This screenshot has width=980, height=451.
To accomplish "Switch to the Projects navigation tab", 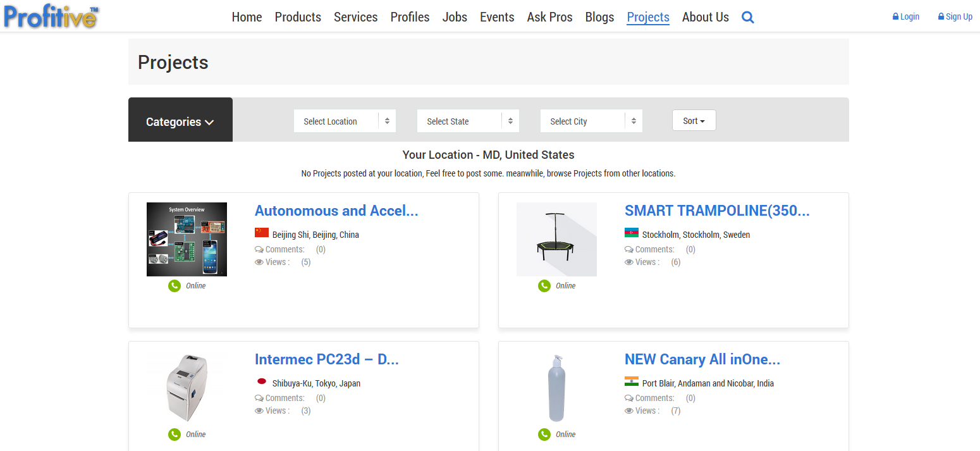I will pos(648,17).
